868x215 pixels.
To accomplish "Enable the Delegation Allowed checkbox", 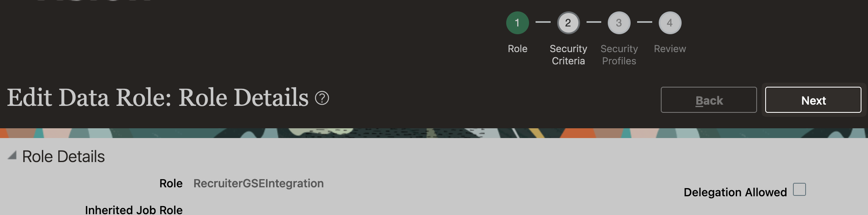I will 799,189.
